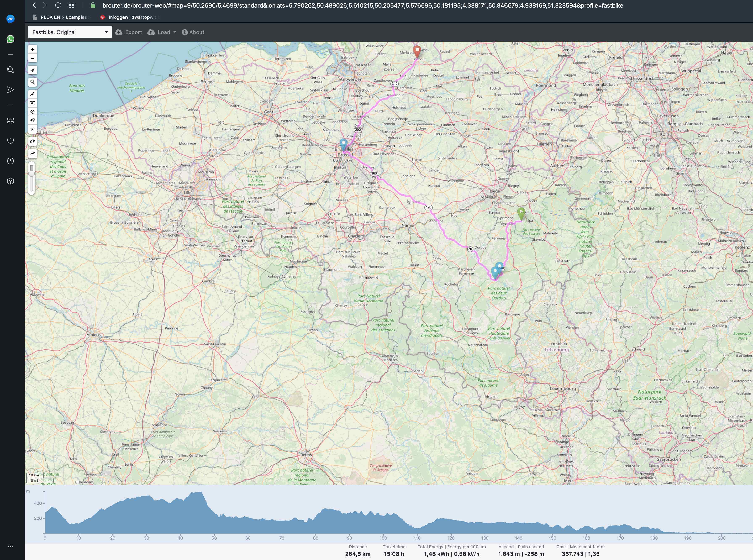753x560 pixels.
Task: Click the Export button
Action: pos(129,32)
